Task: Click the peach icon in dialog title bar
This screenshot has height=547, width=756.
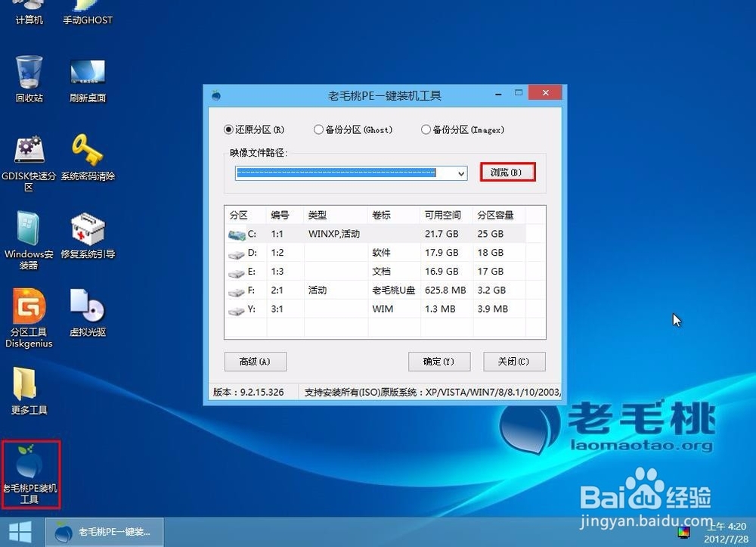Action: pyautogui.click(x=216, y=95)
